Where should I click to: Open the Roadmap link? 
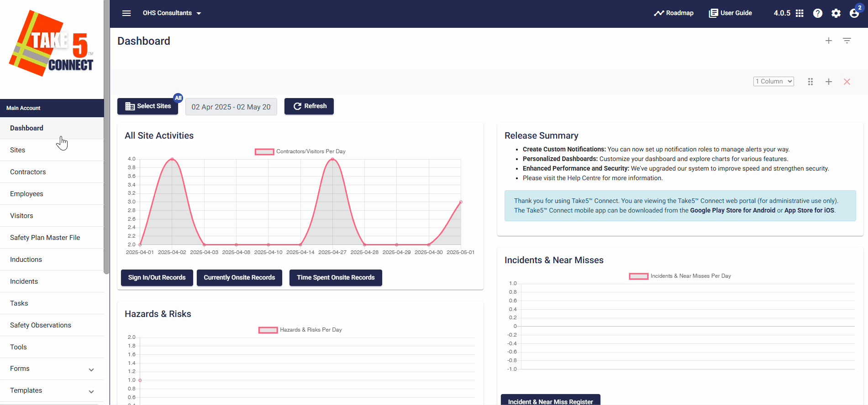point(673,13)
